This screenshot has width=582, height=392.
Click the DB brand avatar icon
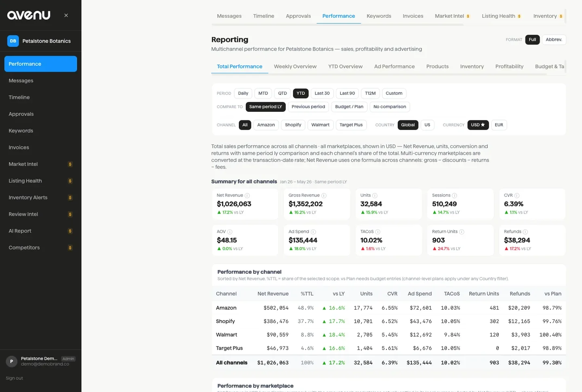[x=13, y=41]
